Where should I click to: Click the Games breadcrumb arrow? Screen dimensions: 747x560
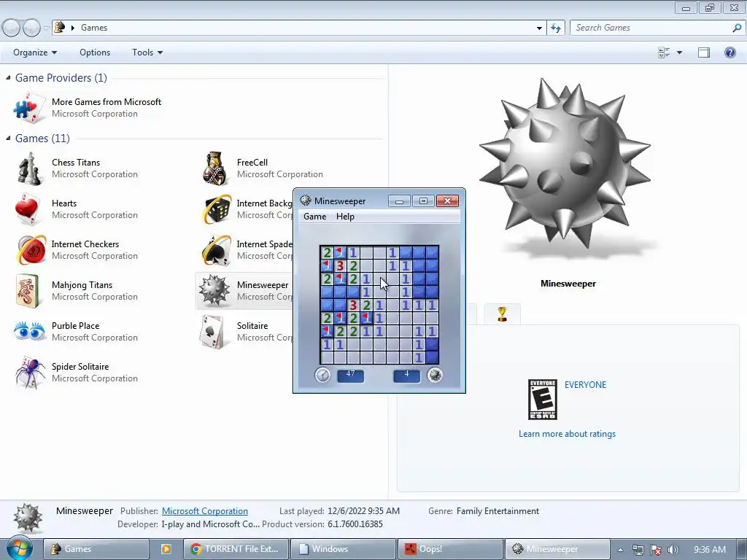click(73, 28)
